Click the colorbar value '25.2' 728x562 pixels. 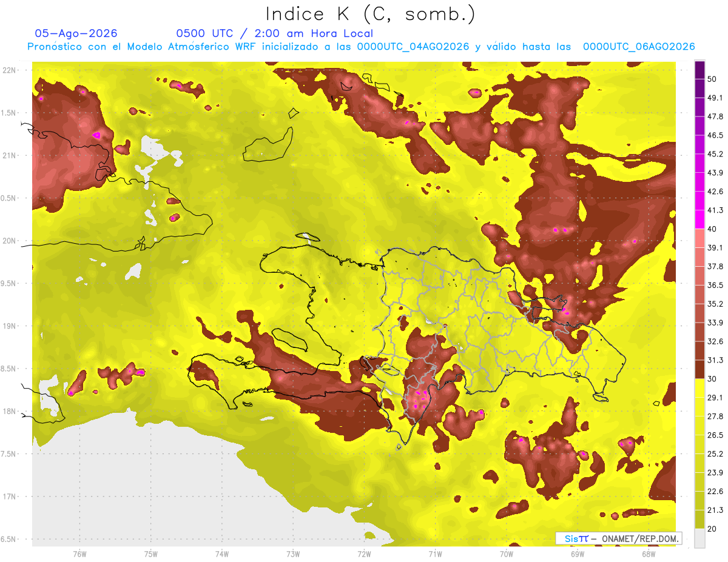(x=715, y=453)
